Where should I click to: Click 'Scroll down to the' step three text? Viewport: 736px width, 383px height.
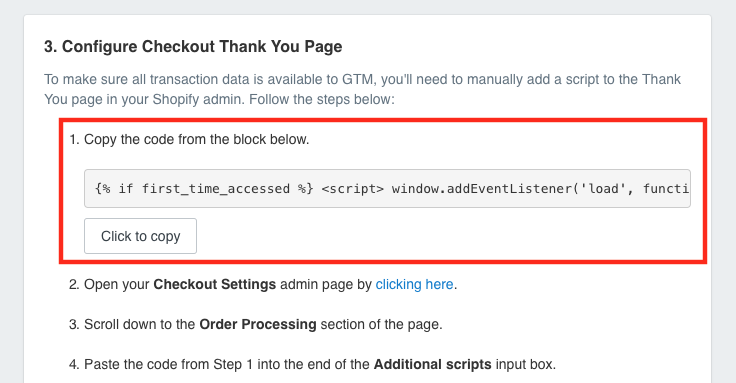click(139, 324)
